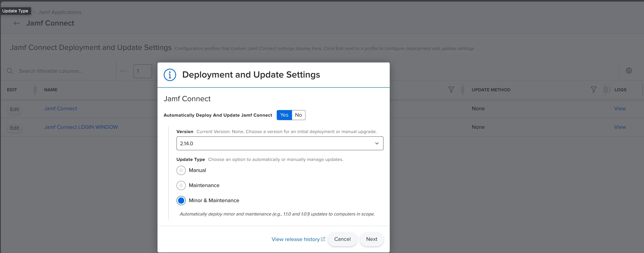Viewport: 644px width, 253px height.
Task: Click the info icon in the dialog header
Action: pyautogui.click(x=170, y=75)
